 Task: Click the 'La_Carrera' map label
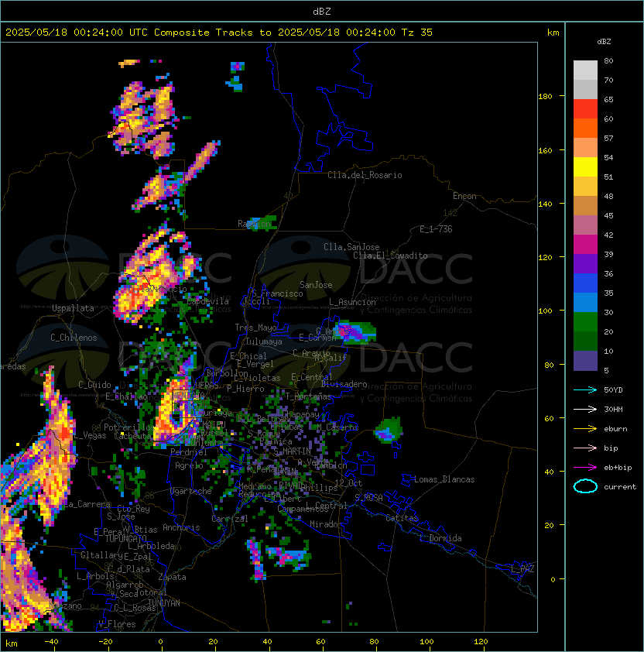pyautogui.click(x=87, y=504)
